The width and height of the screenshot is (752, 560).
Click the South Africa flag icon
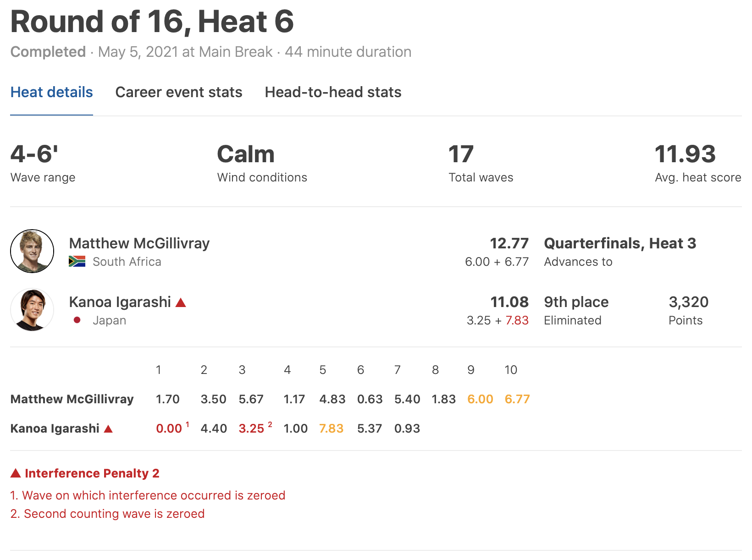coord(77,261)
